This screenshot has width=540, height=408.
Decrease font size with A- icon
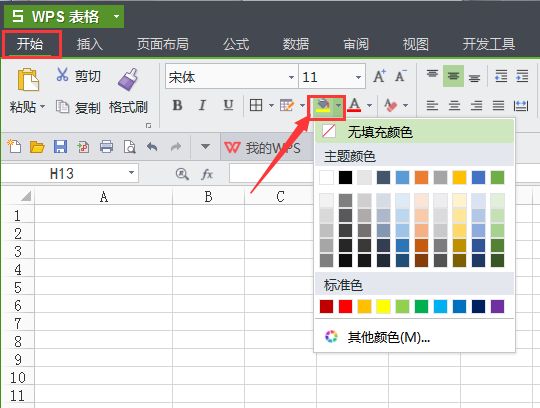pos(401,76)
